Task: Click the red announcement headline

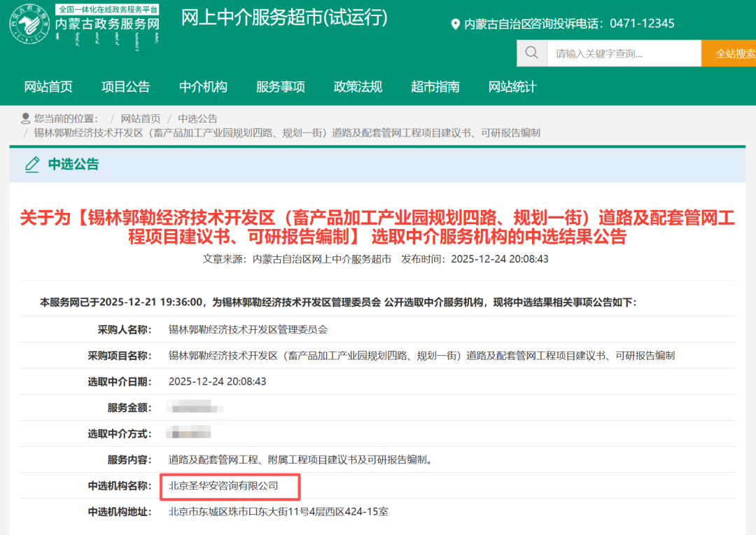Action: click(x=377, y=227)
